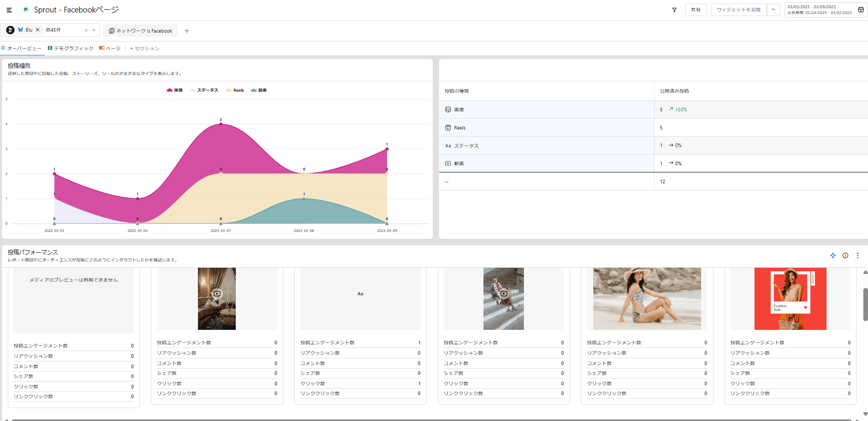Expand the profile selector dropdown arrow

pyautogui.click(x=94, y=31)
